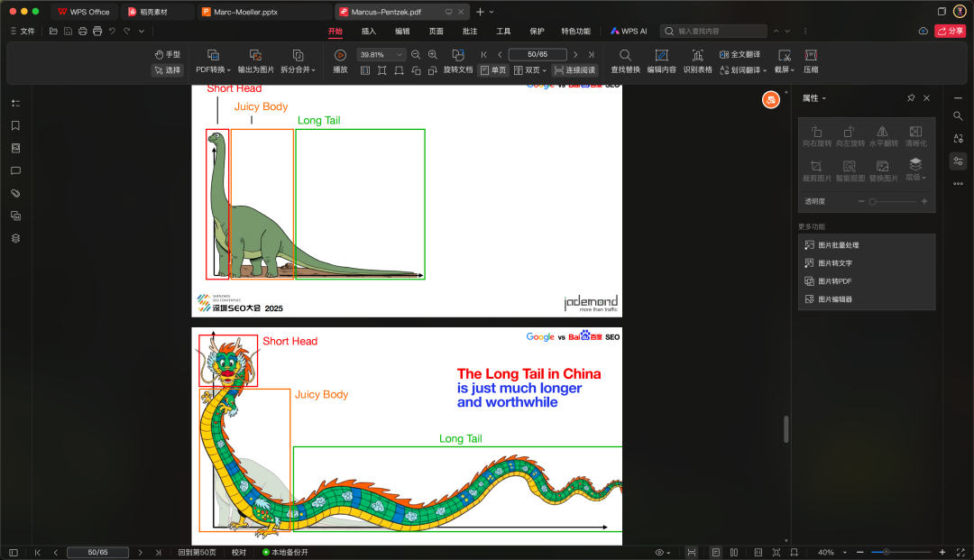Click Edit Content (编辑内容)
Image resolution: width=974 pixels, height=560 pixels.
662,61
